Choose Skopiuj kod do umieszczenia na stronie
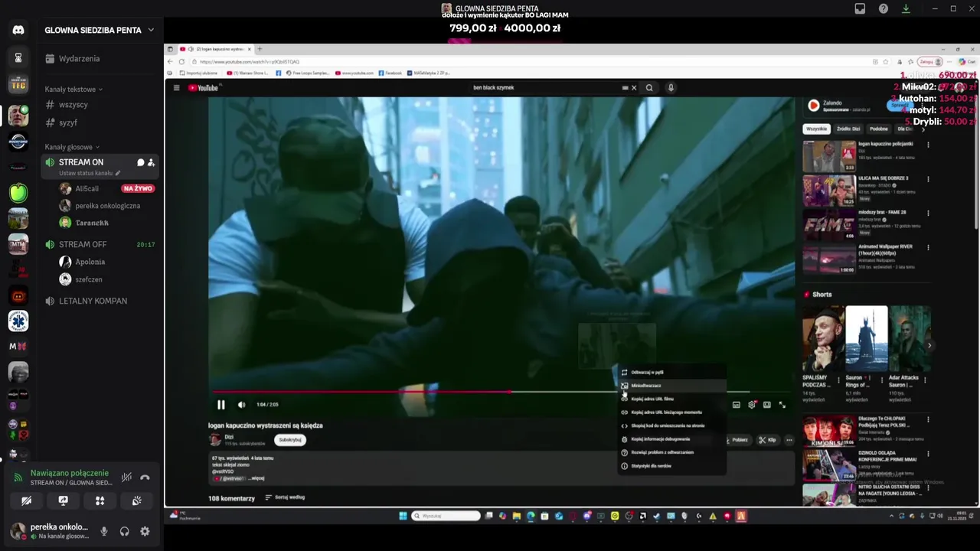The height and width of the screenshot is (551, 980). pos(671,425)
